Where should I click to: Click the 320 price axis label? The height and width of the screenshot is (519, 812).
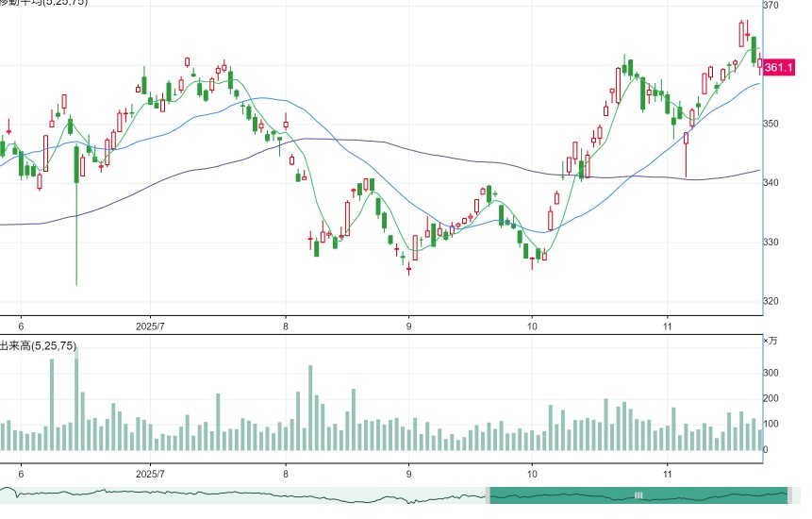[771, 301]
